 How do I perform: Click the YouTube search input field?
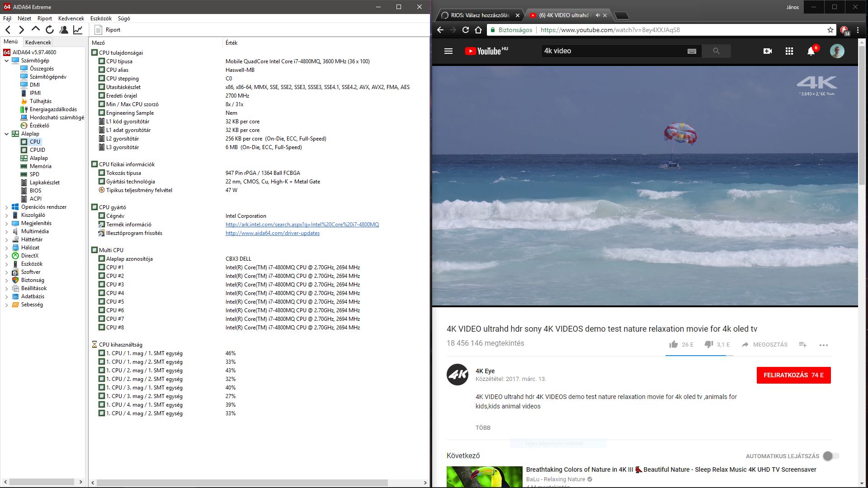(613, 51)
